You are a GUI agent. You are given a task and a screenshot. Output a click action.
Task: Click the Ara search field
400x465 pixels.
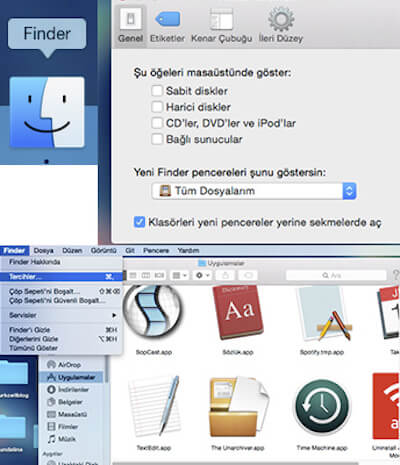336,276
